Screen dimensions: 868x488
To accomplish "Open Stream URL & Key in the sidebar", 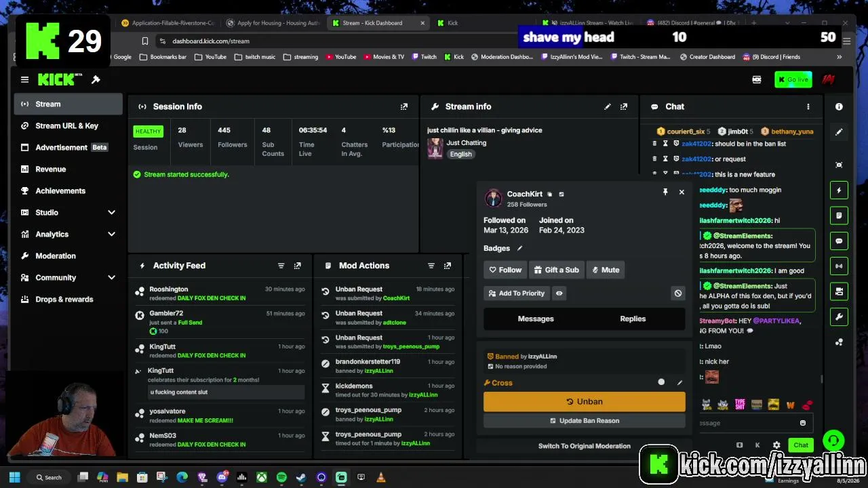I will [x=68, y=126].
